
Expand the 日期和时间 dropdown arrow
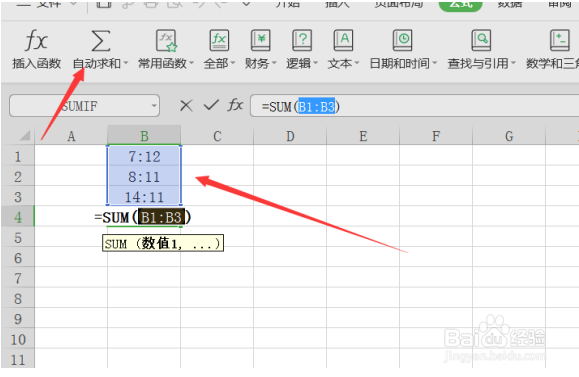pos(435,64)
